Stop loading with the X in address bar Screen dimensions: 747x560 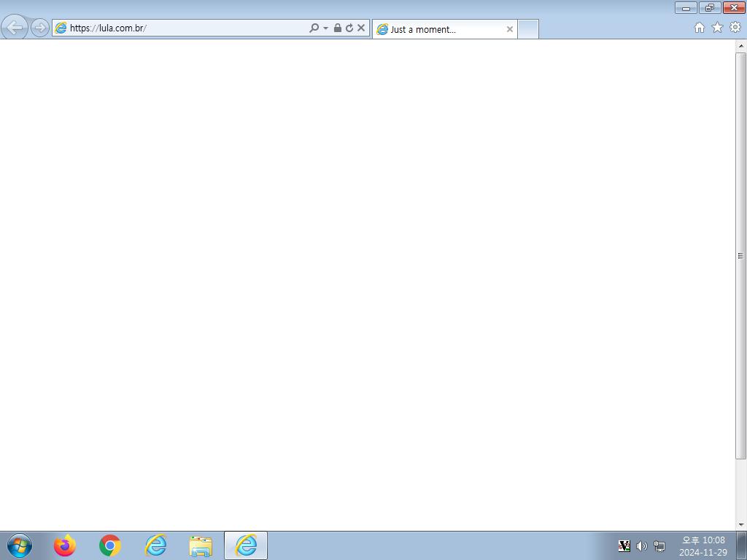coord(361,28)
